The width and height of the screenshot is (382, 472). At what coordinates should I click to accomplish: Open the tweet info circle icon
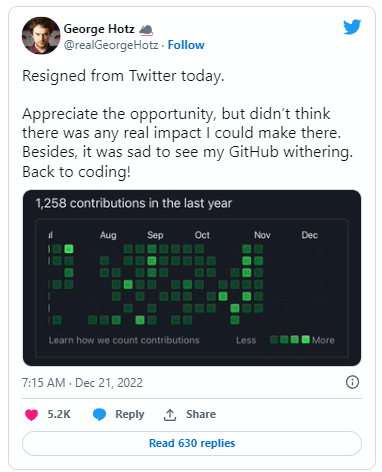pyautogui.click(x=352, y=382)
